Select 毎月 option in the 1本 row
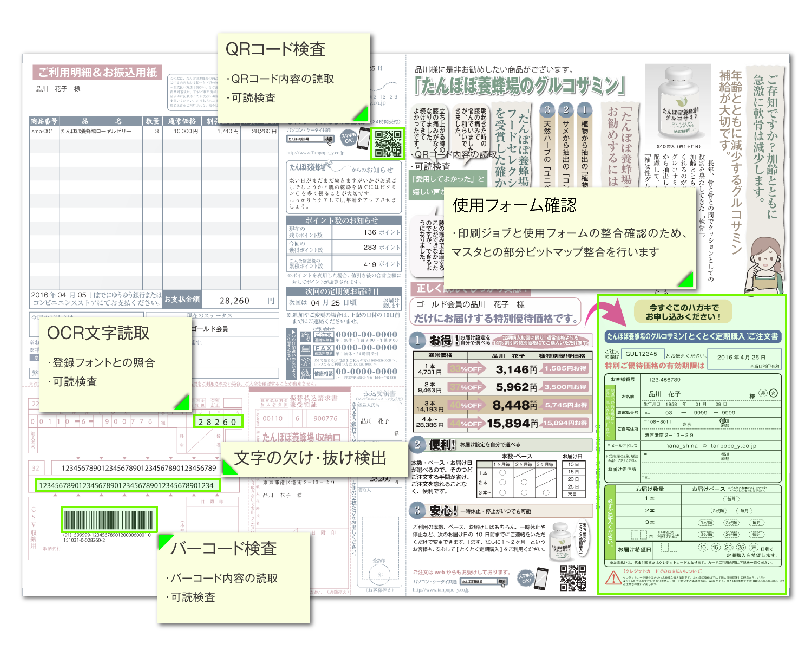Screen dimensions: 812x650 [731, 498]
